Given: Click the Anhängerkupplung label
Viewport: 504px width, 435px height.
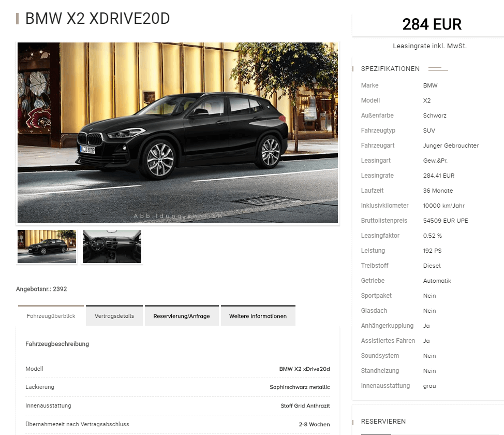Looking at the screenshot, I should click(387, 326).
